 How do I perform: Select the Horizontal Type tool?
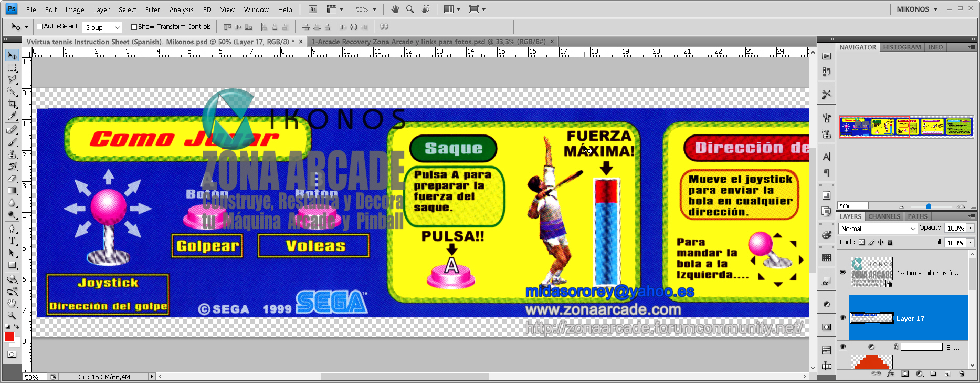tap(12, 240)
